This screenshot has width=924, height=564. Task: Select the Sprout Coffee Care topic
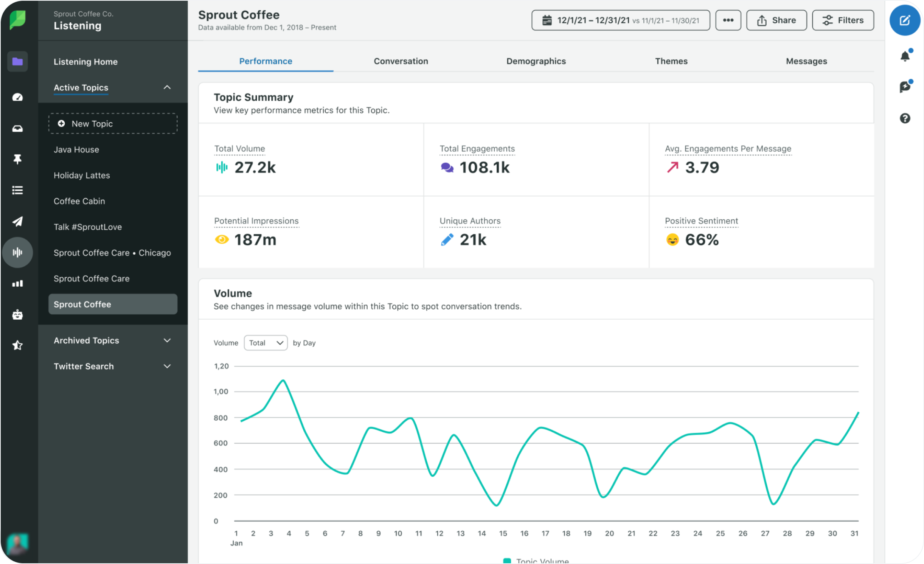coord(91,279)
